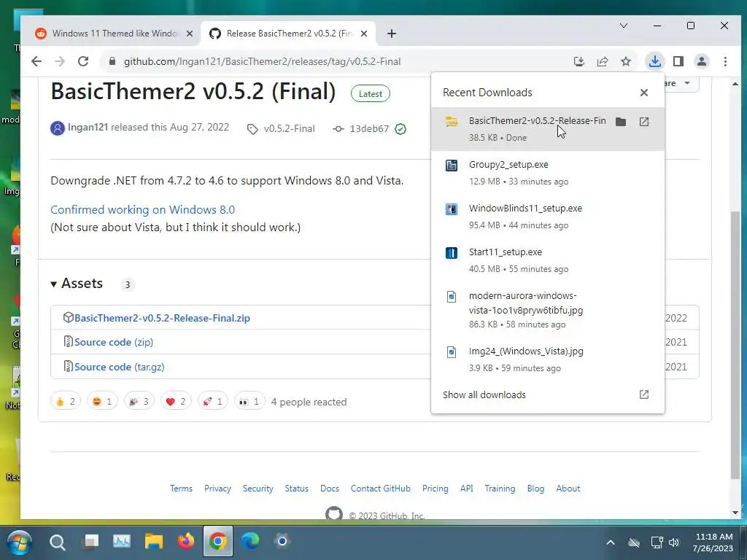747x560 pixels.
Task: Click the forward navigation arrow
Action: coord(60,61)
